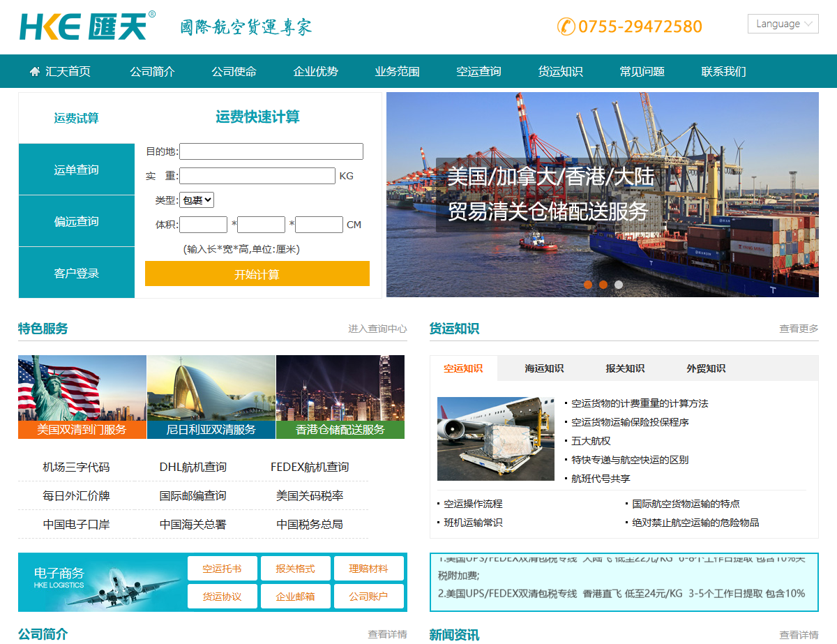The width and height of the screenshot is (837, 644).
Task: Click the airplane image in 电子商务 banner
Action: (131, 586)
